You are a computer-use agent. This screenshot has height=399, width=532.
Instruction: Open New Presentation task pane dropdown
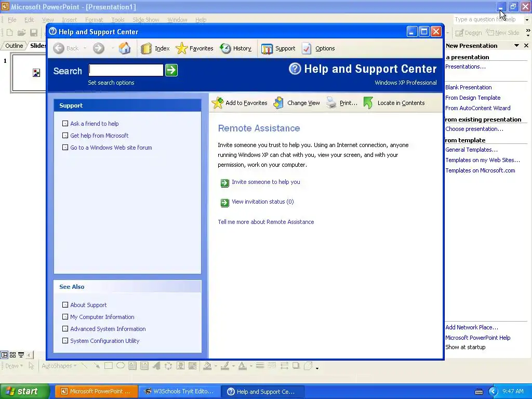pyautogui.click(x=516, y=46)
